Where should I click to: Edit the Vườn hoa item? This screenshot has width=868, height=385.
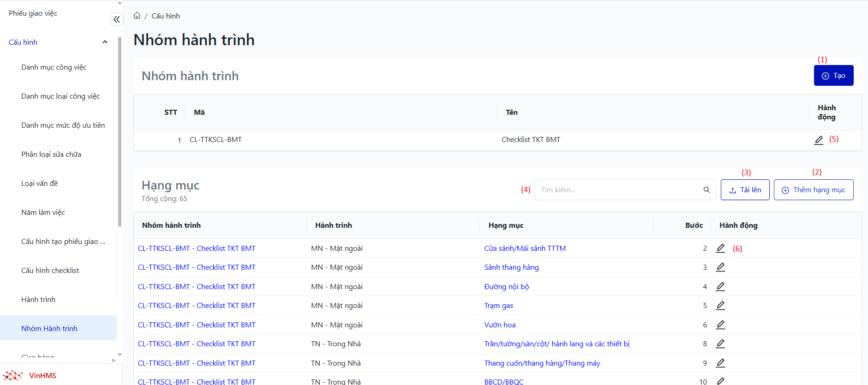[x=720, y=325]
